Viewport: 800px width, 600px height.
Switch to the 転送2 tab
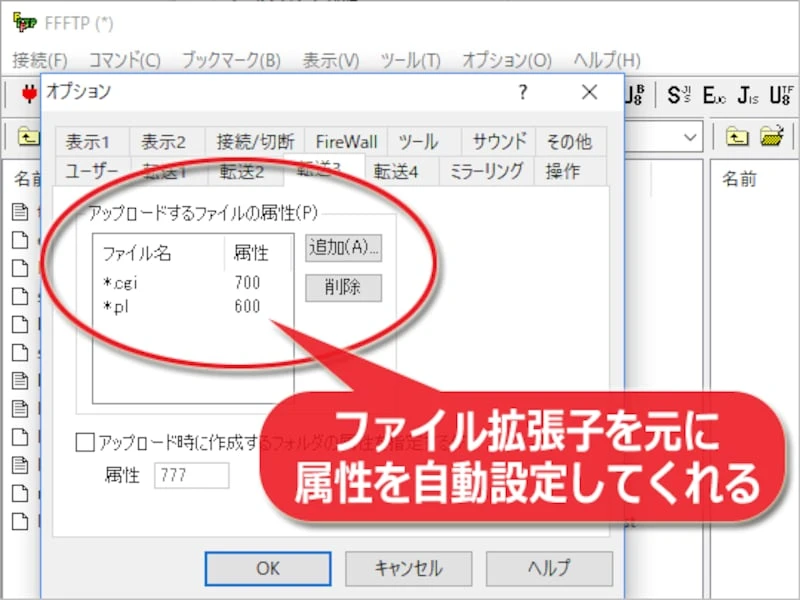(245, 171)
